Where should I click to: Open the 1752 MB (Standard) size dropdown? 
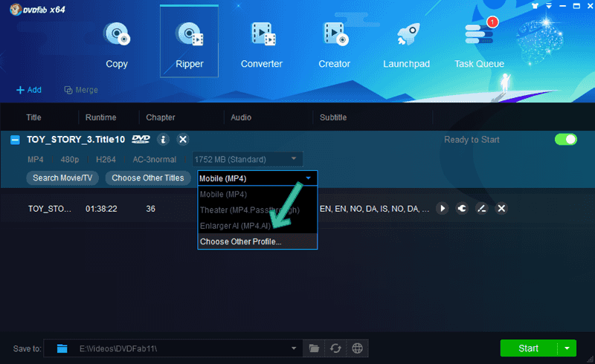[248, 159]
